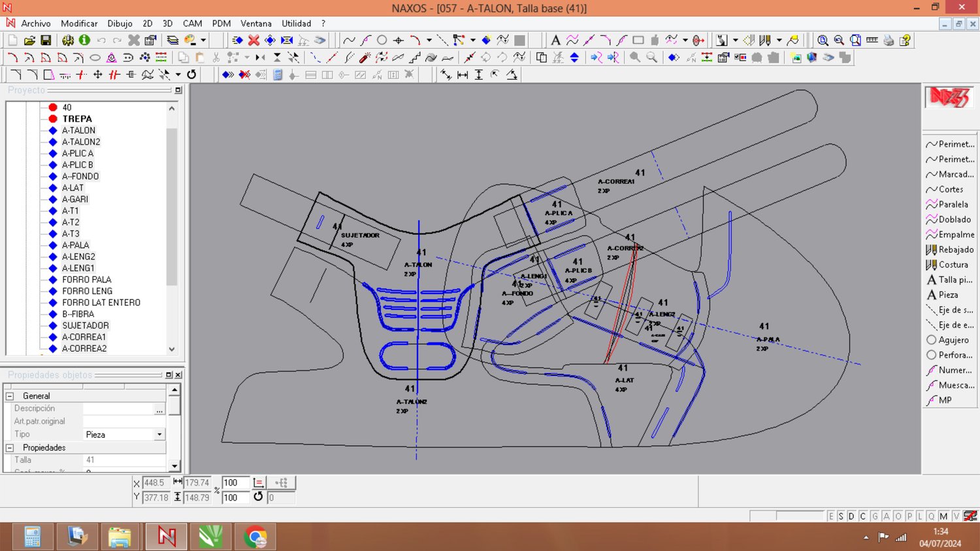Select SUJETADOR in project tree
The width and height of the screenshot is (980, 551).
click(x=86, y=326)
